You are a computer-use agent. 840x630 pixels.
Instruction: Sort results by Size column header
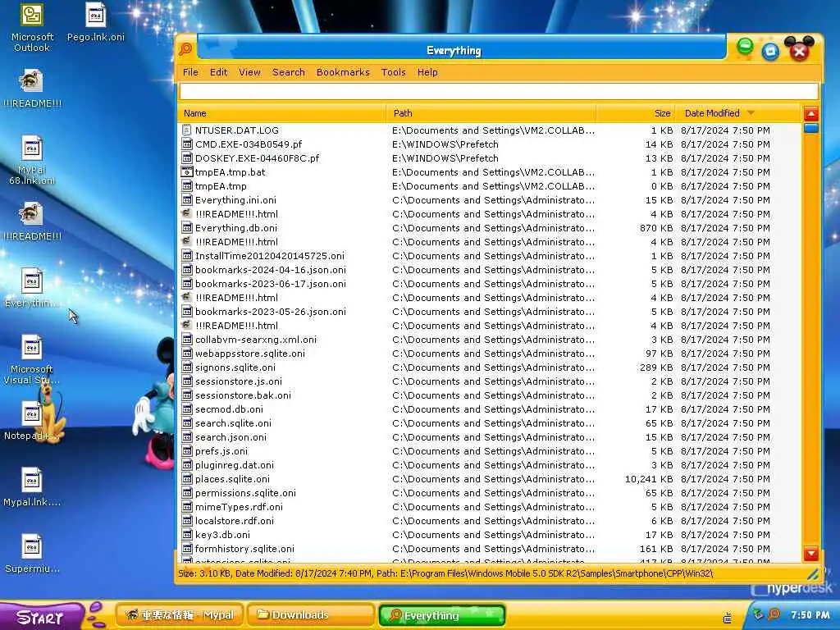click(x=636, y=113)
